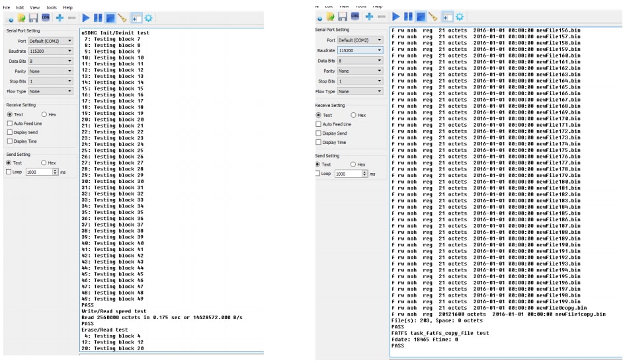Open the Help menu in left window

click(67, 7)
